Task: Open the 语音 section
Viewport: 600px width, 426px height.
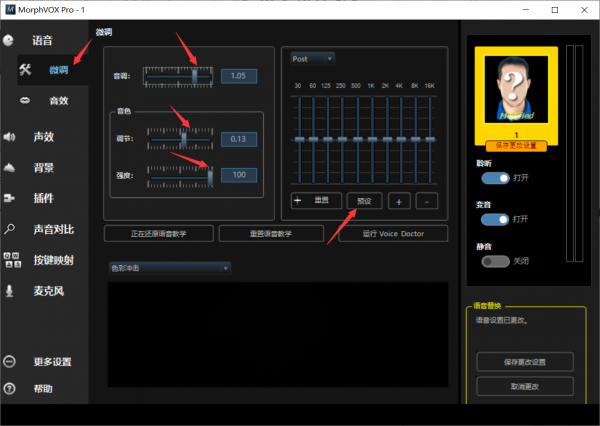Action: coord(42,40)
